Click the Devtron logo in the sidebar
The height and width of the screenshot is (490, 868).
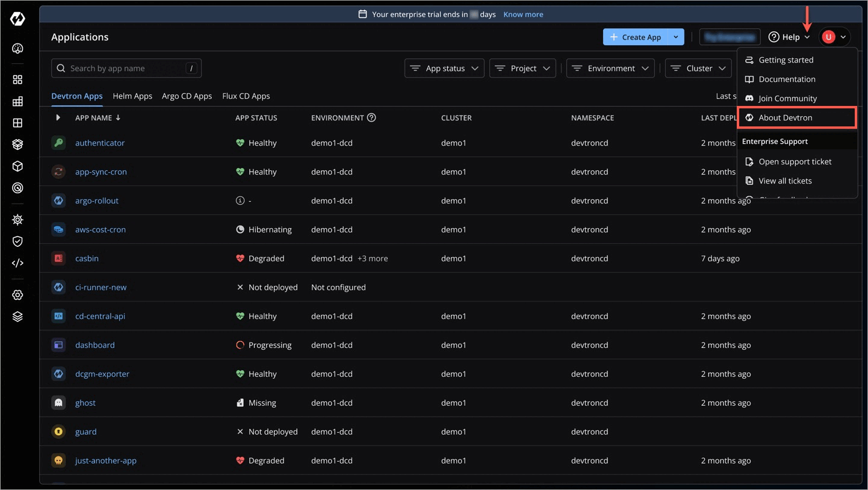coord(17,19)
